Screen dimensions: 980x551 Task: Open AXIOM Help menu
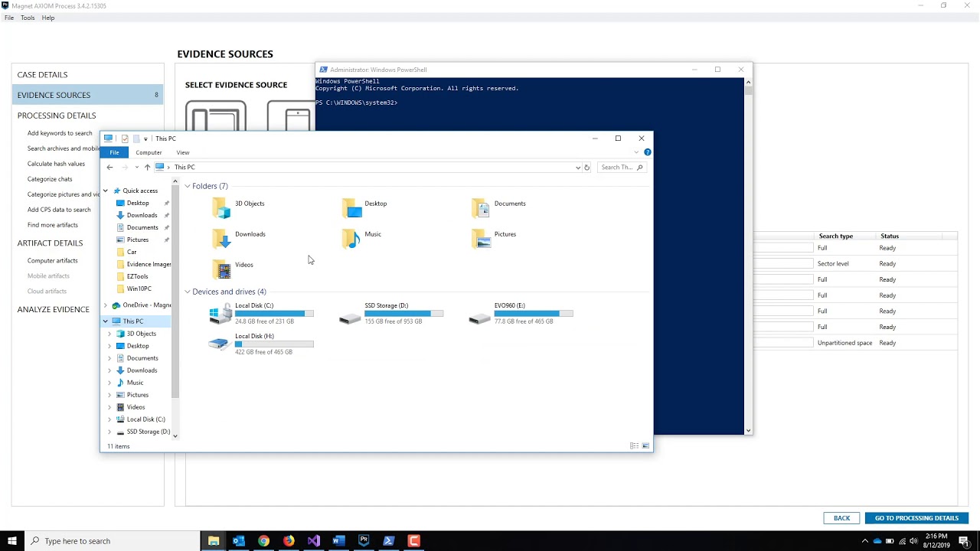pyautogui.click(x=48, y=18)
